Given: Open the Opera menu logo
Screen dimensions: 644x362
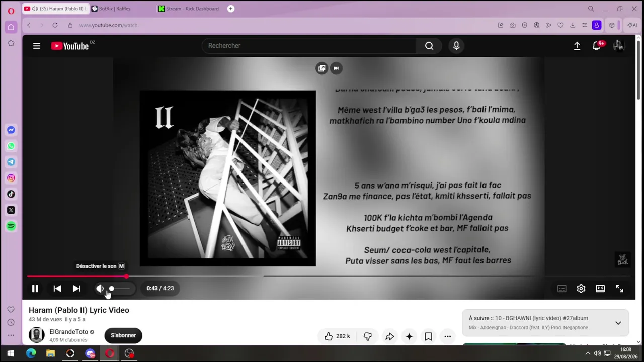Looking at the screenshot, I should pos(11,11).
